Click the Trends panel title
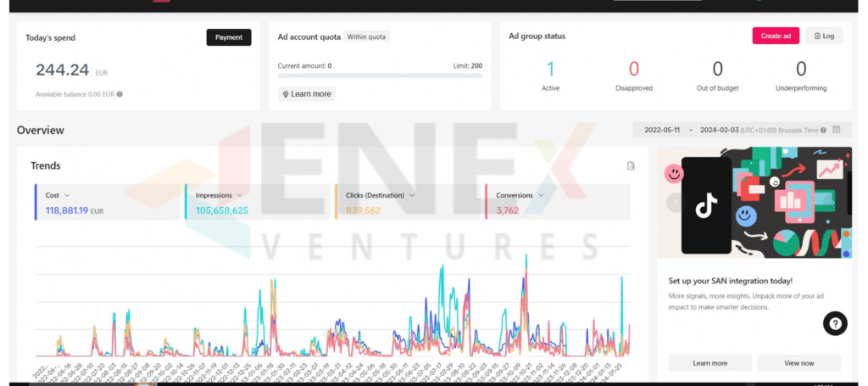This screenshot has height=386, width=868. [46, 165]
